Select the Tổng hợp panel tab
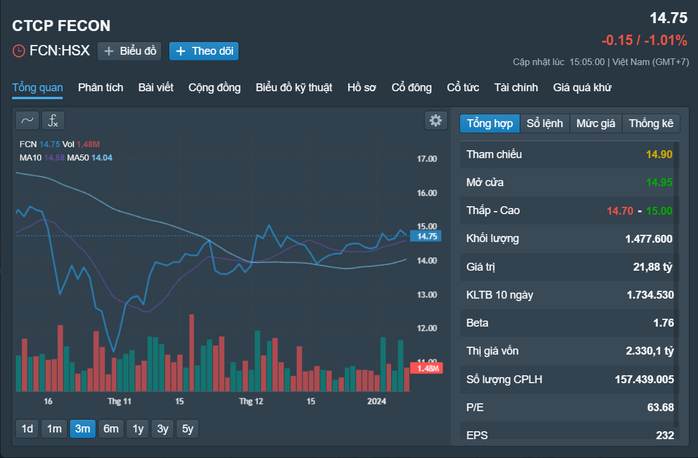The width and height of the screenshot is (698, 458). [490, 123]
